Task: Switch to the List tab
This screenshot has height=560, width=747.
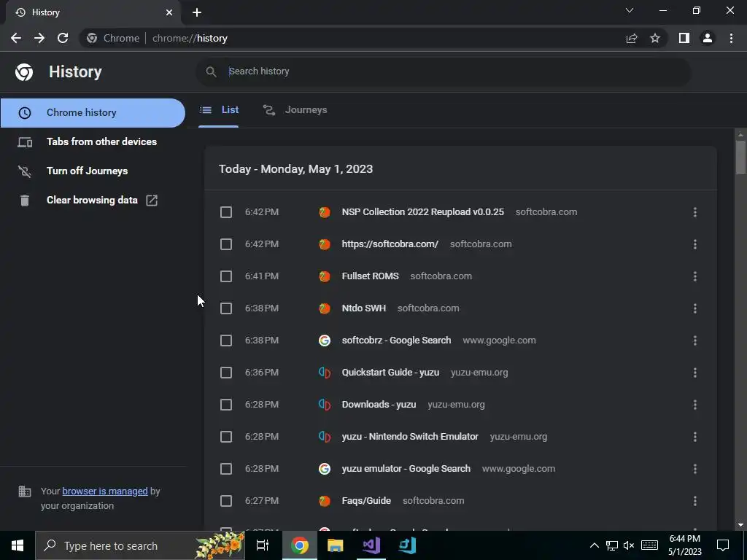Action: click(219, 110)
